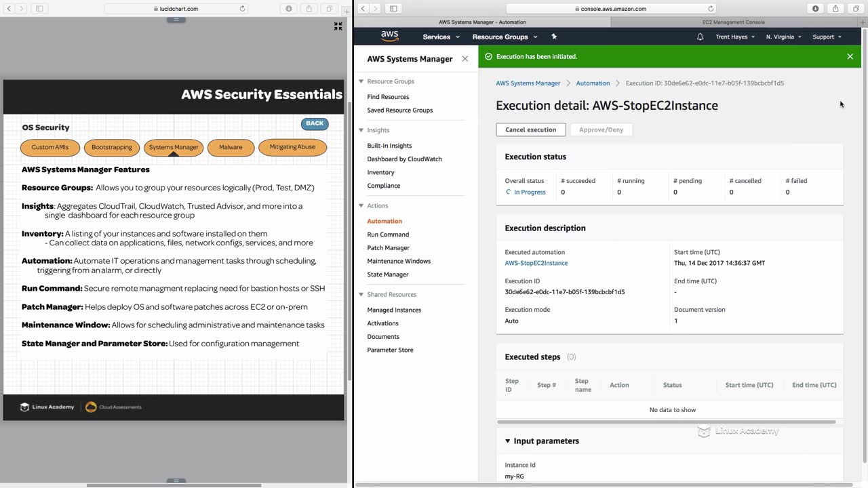The width and height of the screenshot is (868, 488).
Task: Click the Executed steps horizontal scrollbar
Action: click(x=666, y=422)
